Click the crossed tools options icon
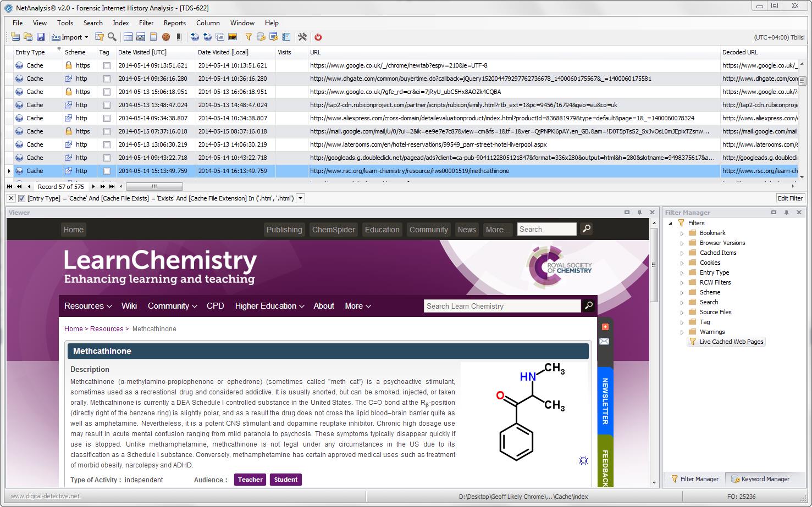Image resolution: width=812 pixels, height=507 pixels. 302,37
